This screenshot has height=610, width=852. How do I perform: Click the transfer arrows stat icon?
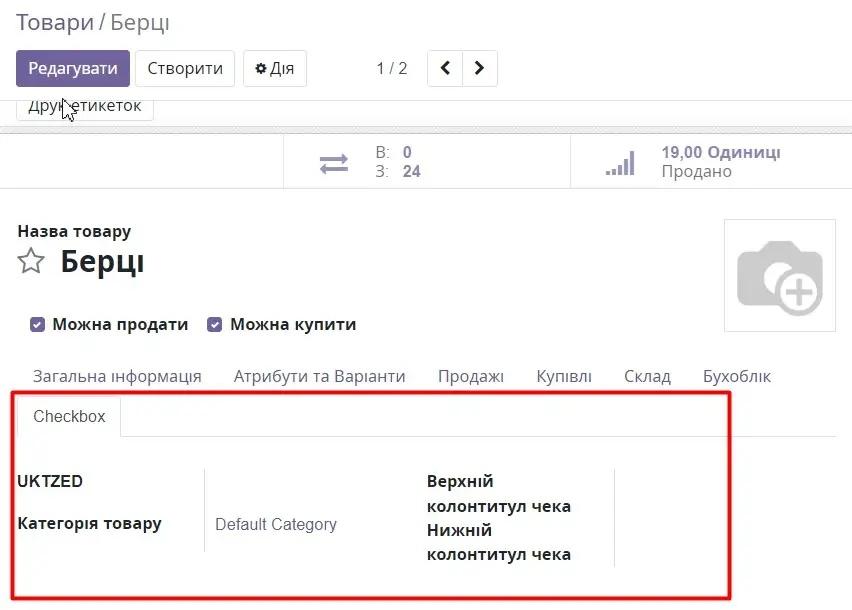pyautogui.click(x=334, y=163)
